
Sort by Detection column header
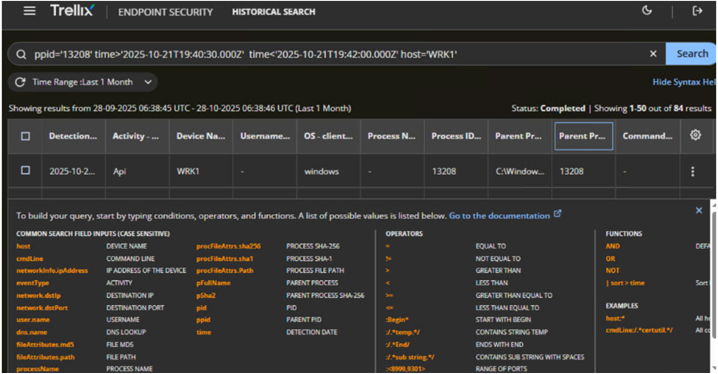click(x=73, y=136)
